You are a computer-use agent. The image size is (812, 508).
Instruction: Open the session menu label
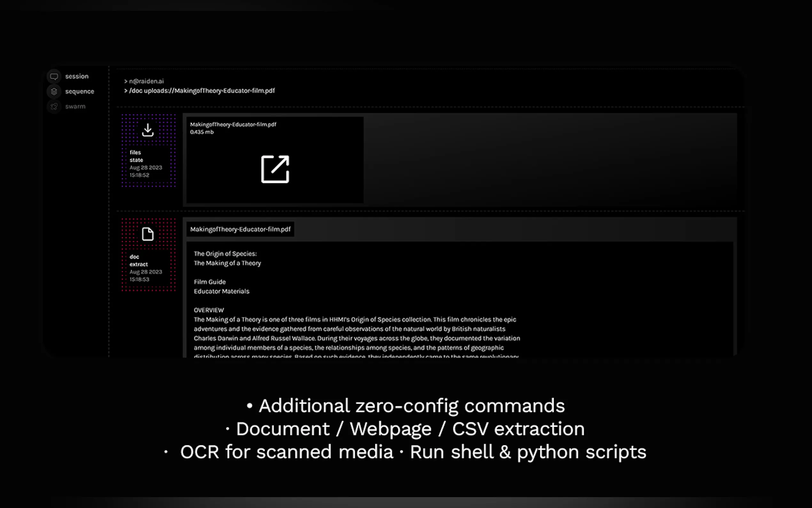(x=77, y=76)
